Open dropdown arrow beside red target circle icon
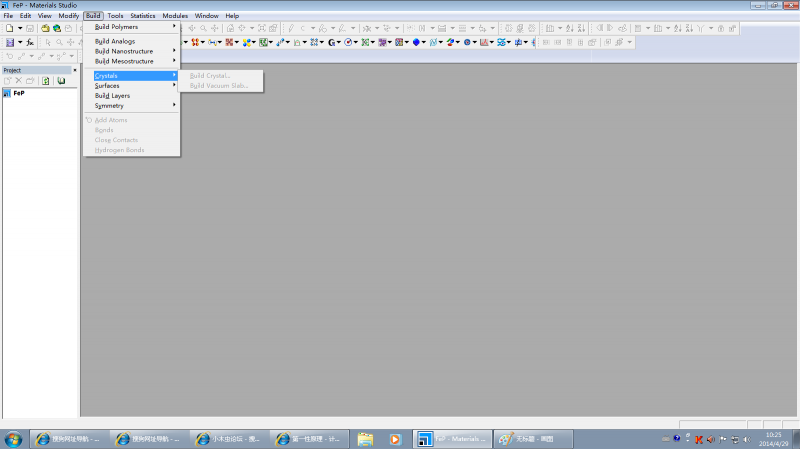The image size is (800, 449). tap(356, 42)
